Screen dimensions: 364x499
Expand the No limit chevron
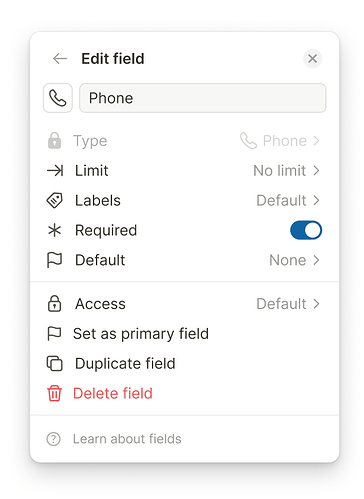tap(317, 171)
